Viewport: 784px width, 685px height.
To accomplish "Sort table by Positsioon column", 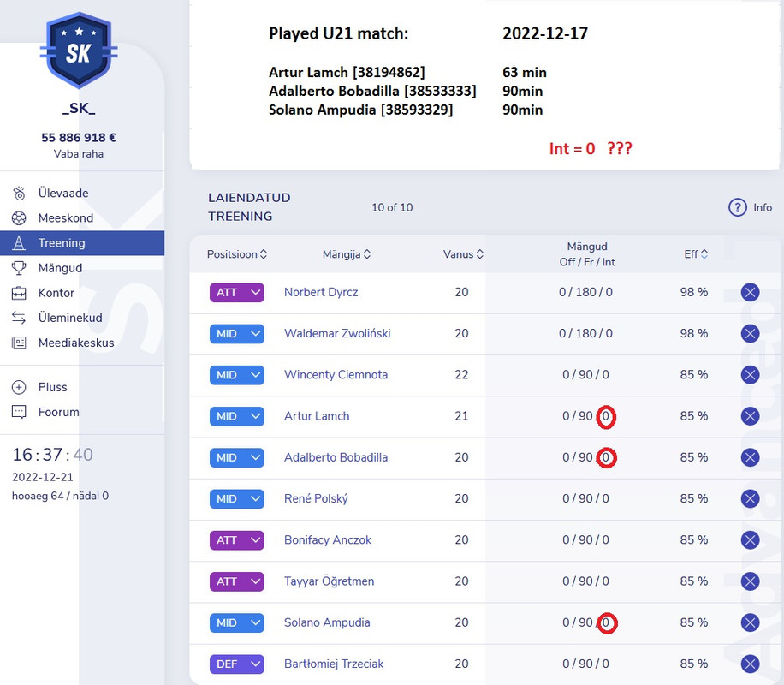I will (x=236, y=254).
